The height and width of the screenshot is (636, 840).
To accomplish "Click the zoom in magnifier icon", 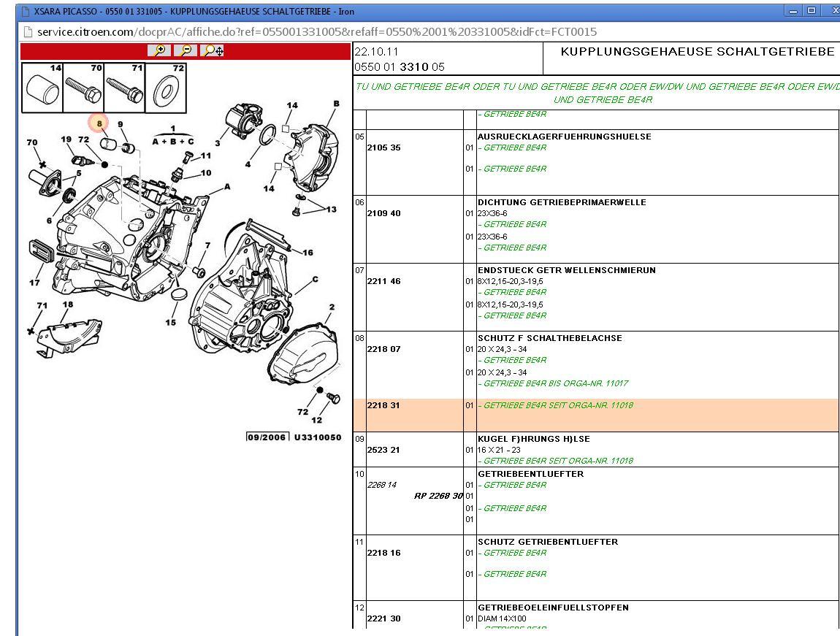I will point(159,51).
